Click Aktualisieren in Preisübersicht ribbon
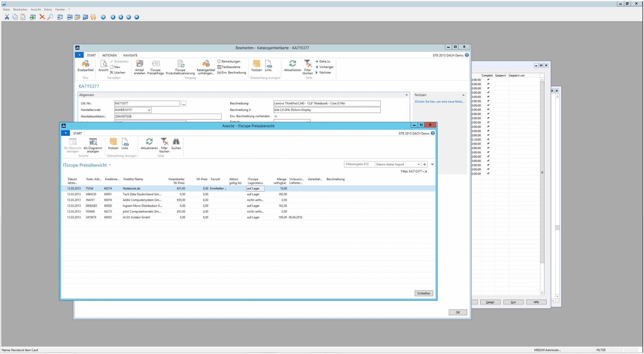The image size is (644, 354). pyautogui.click(x=149, y=144)
